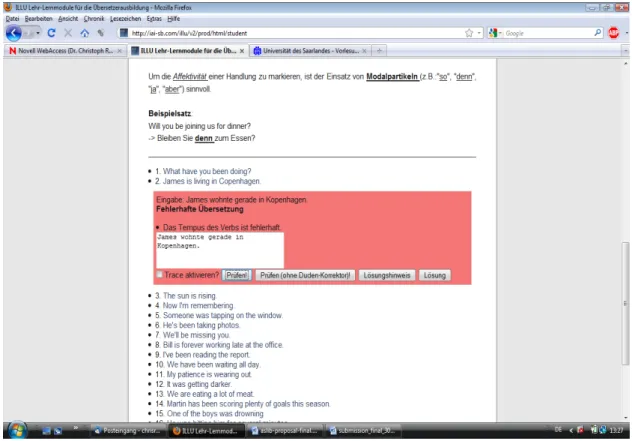Click the scrollbar up arrow
632x441 pixels.
(625, 64)
